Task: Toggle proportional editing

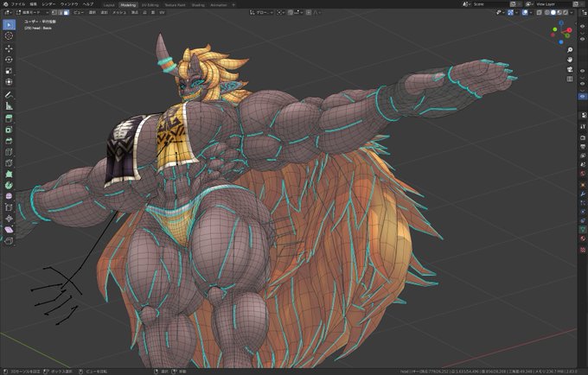Action: tap(309, 12)
